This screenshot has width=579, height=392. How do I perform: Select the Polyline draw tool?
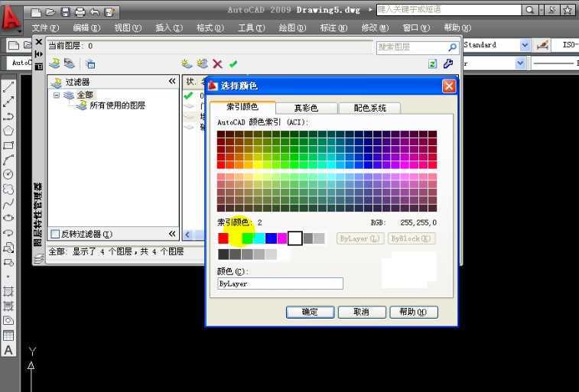[x=8, y=116]
